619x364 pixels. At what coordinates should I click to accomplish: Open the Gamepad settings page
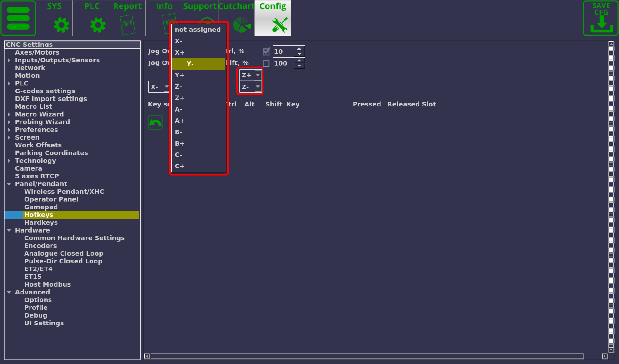click(x=41, y=207)
